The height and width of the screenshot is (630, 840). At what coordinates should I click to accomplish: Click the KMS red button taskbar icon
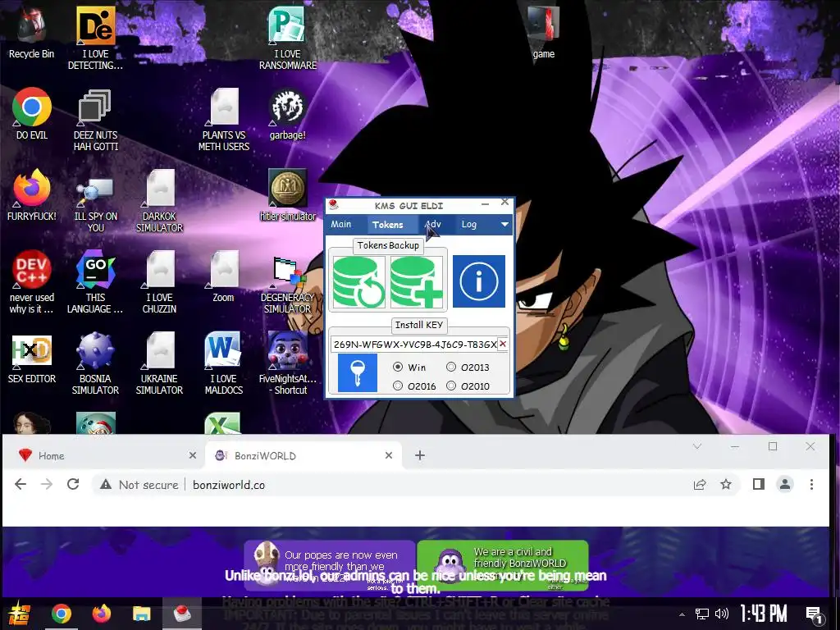(182, 614)
